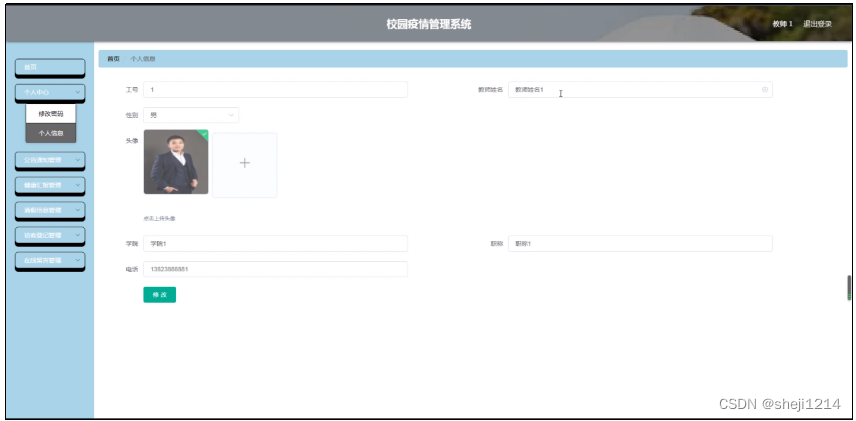856x421 pixels.
Task: Click the uploaded avatar photo thumbnail
Action: tap(176, 162)
